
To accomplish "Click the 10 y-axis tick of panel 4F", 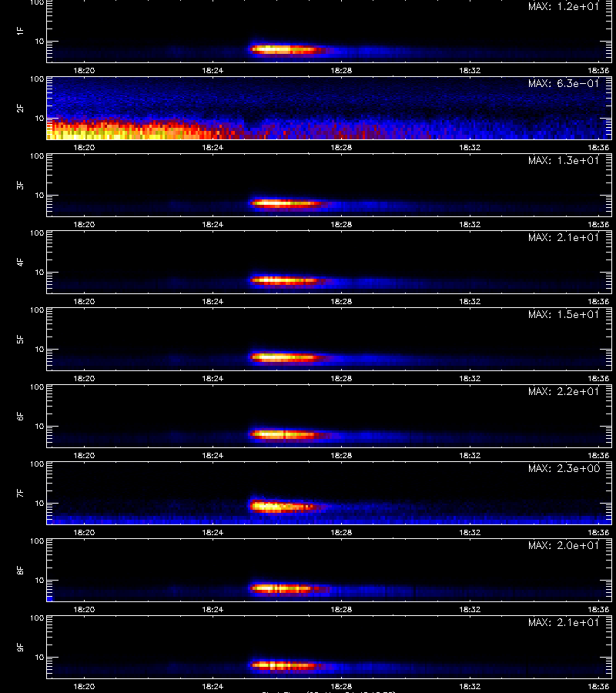I will [x=39, y=273].
